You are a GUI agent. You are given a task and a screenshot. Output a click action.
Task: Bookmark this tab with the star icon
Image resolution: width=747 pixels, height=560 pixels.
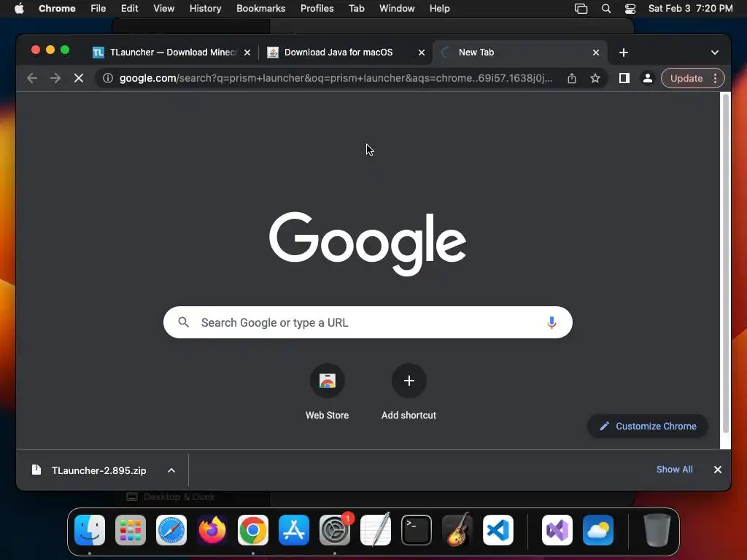[x=595, y=78]
